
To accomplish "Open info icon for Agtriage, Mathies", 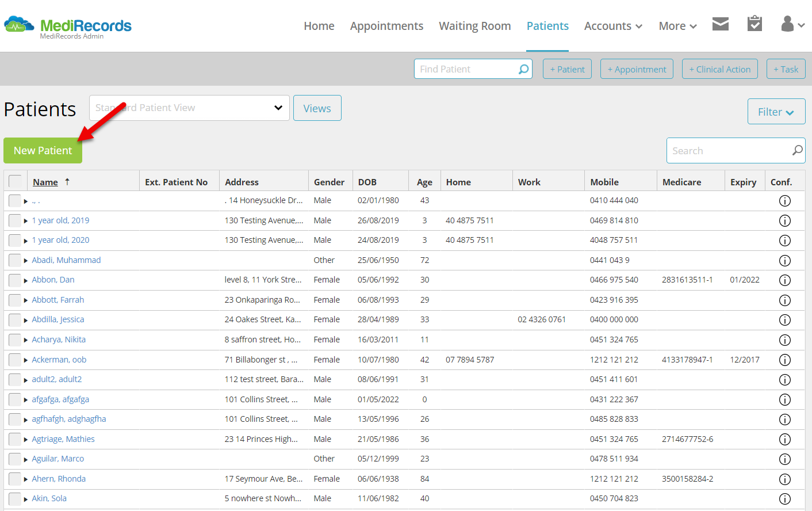I will [x=784, y=439].
